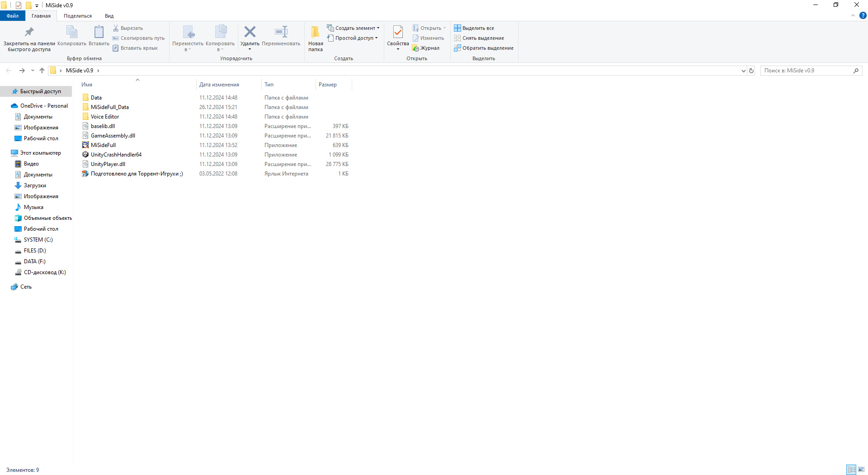Click the search field for MiSide v0.9
The image size is (868, 475).
click(x=807, y=71)
